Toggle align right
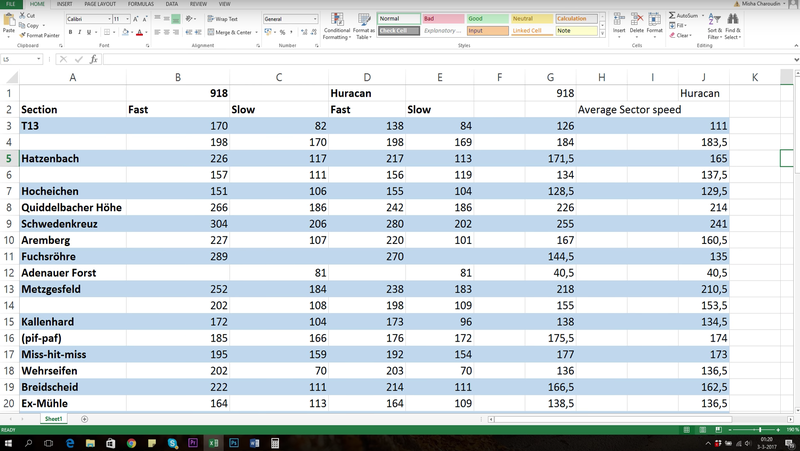Image resolution: width=800 pixels, height=451 pixels. click(176, 32)
